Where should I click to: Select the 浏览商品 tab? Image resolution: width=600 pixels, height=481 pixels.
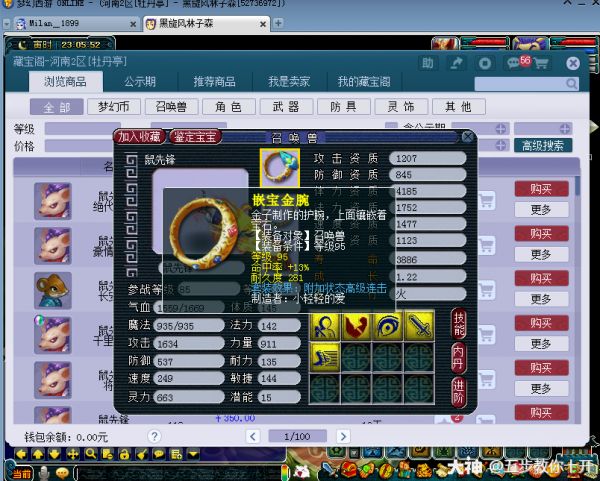click(x=65, y=82)
